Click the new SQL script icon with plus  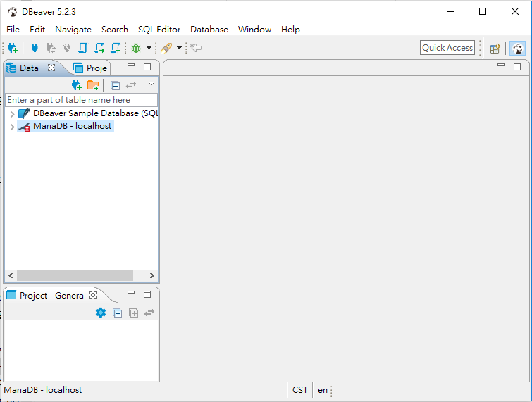[x=116, y=48]
